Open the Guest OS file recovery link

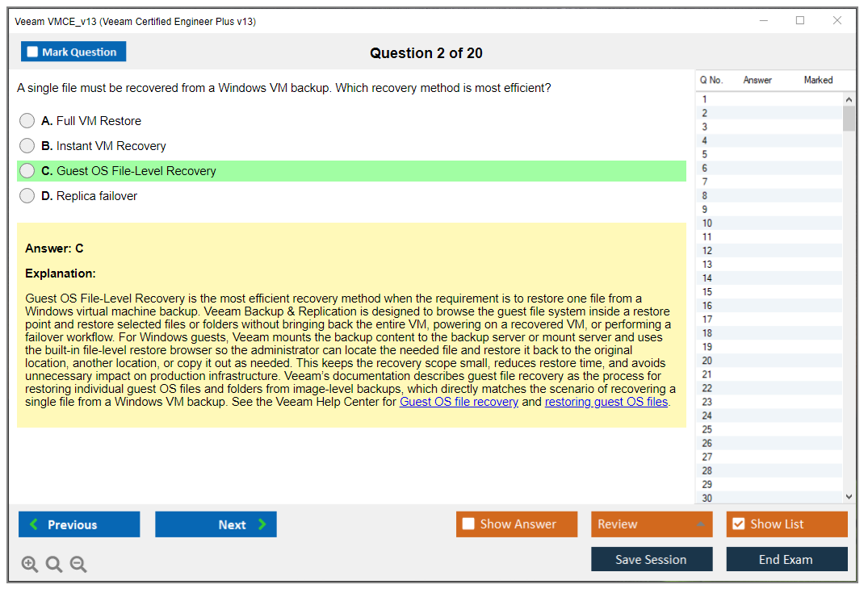(459, 402)
